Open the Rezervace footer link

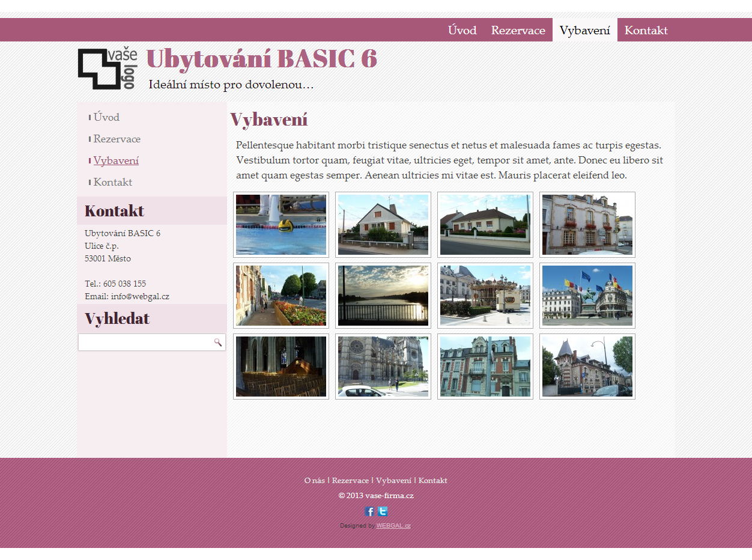click(x=350, y=481)
